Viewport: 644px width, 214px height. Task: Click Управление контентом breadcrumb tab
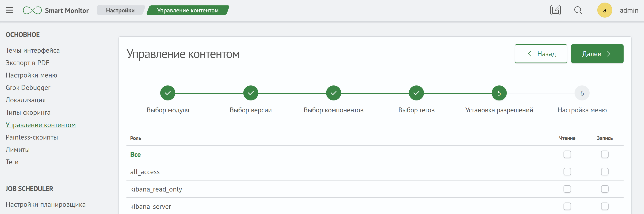tap(187, 10)
